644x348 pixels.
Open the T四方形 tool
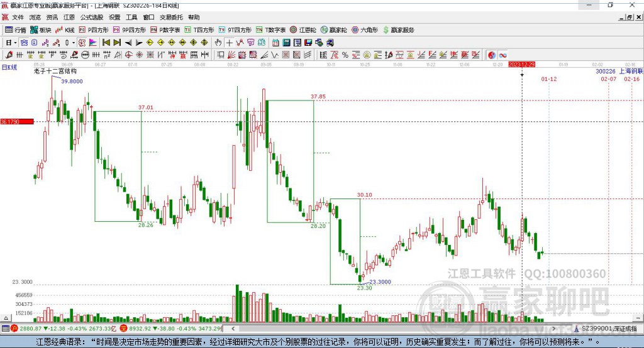(x=199, y=30)
